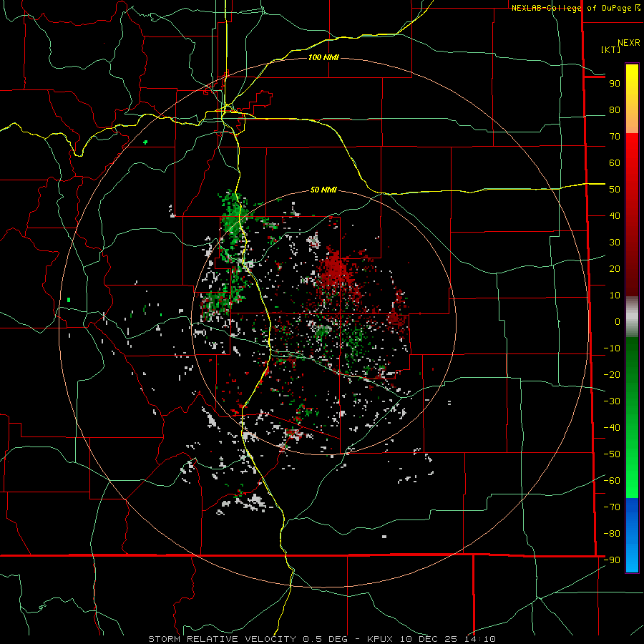The width and height of the screenshot is (644, 644).
Task: Click the 70 value on the velocity scale
Action: click(x=615, y=137)
